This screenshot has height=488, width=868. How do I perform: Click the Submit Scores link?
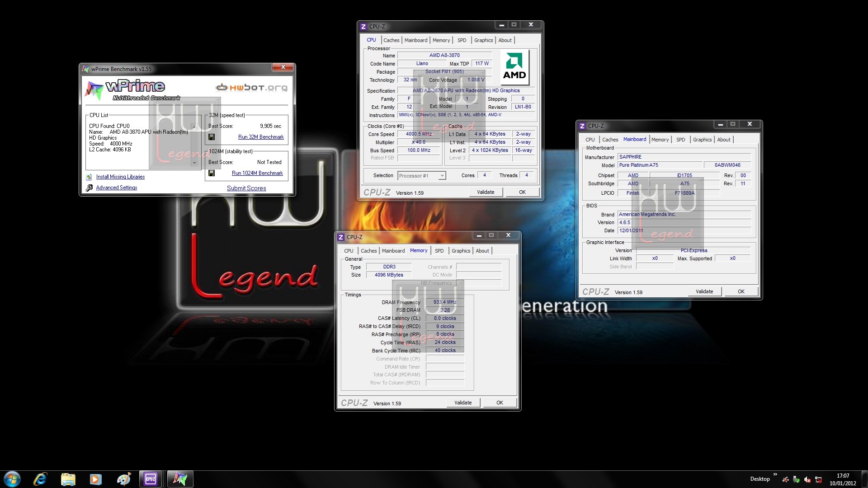point(246,188)
